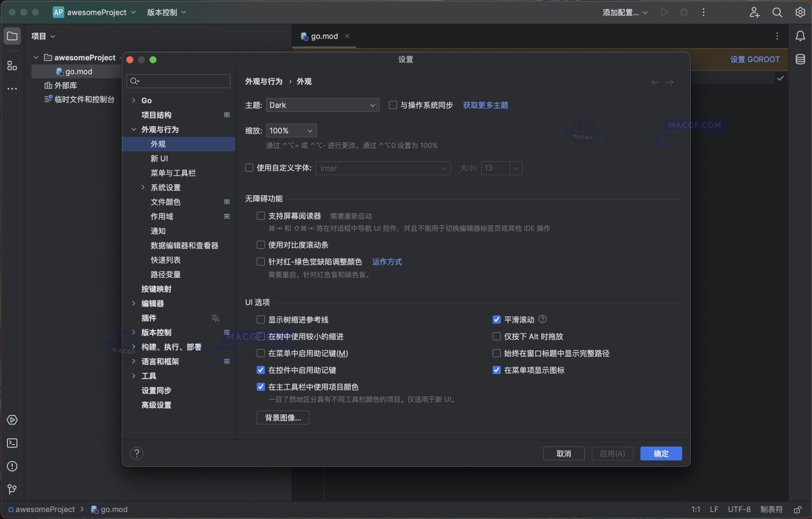Open the Structure tool window icon
Image resolution: width=812 pixels, height=519 pixels.
12,66
